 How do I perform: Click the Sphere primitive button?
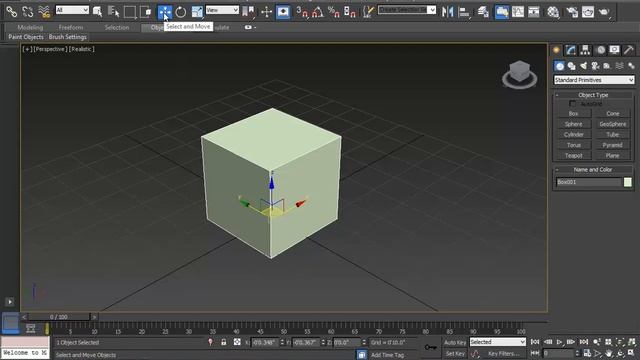573,124
